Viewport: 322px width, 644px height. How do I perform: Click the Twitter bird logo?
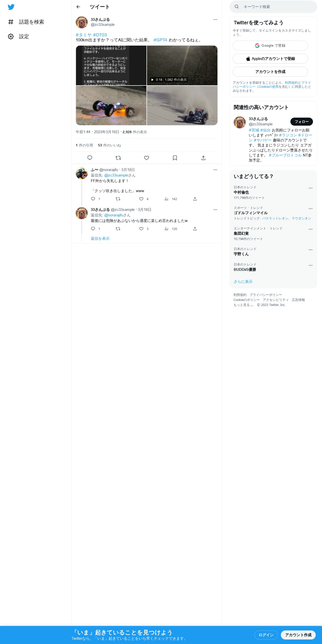(11, 7)
